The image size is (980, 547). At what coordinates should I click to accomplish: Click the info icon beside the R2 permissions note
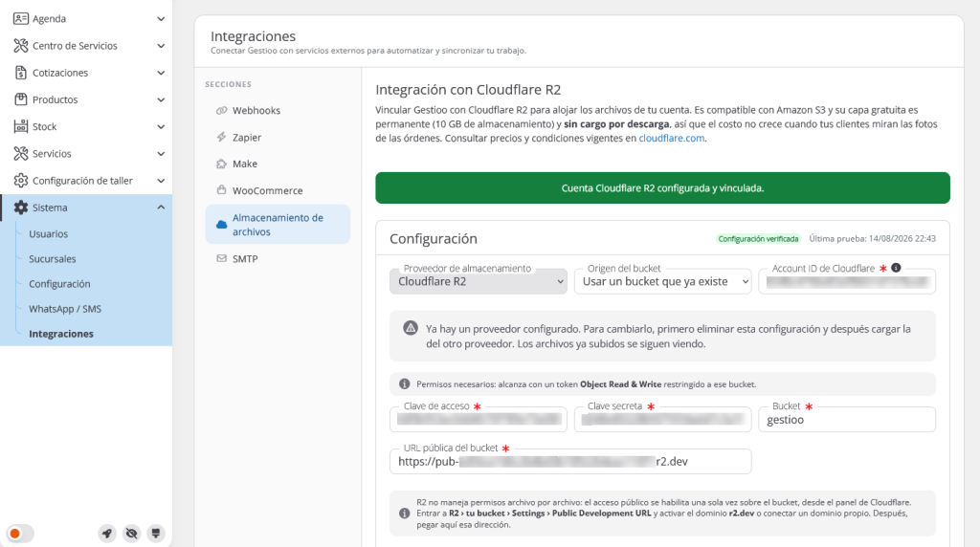(x=405, y=514)
